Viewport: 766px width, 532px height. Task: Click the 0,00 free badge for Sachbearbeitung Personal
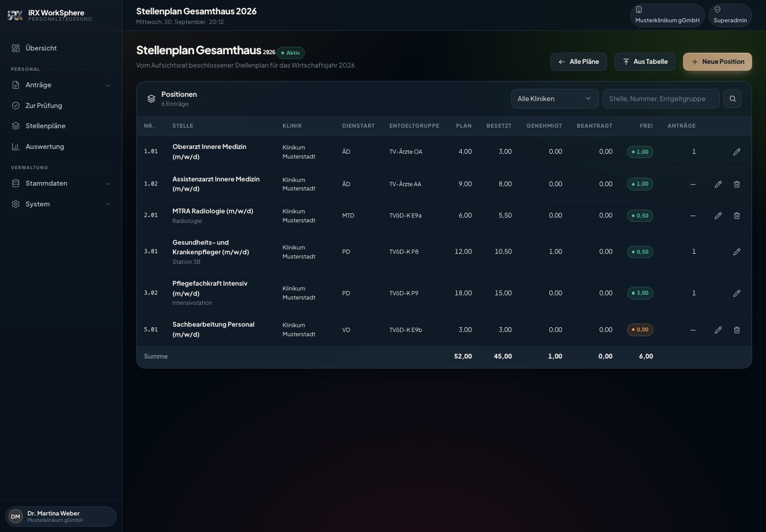tap(640, 330)
